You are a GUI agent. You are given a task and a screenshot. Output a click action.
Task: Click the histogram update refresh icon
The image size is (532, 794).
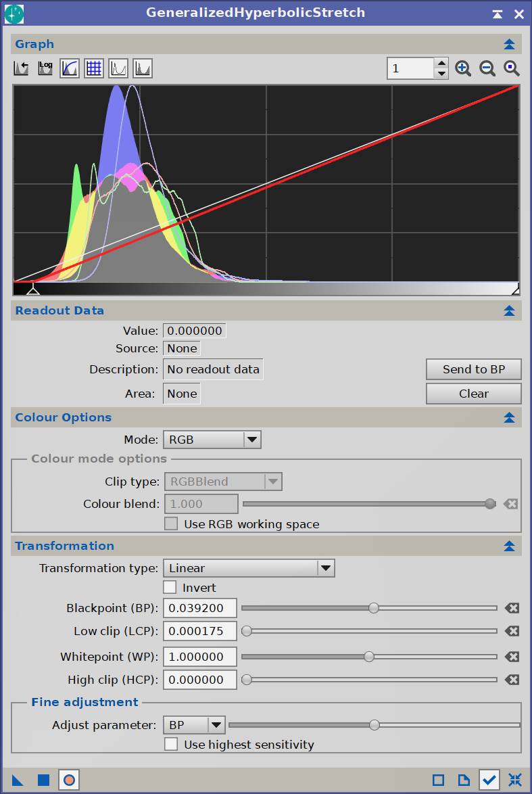[x=21, y=68]
